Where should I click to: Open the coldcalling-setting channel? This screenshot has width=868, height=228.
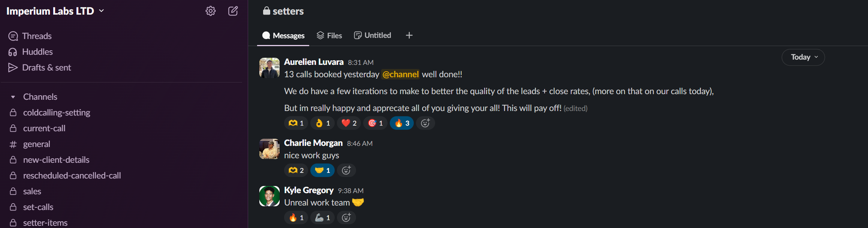pos(57,112)
